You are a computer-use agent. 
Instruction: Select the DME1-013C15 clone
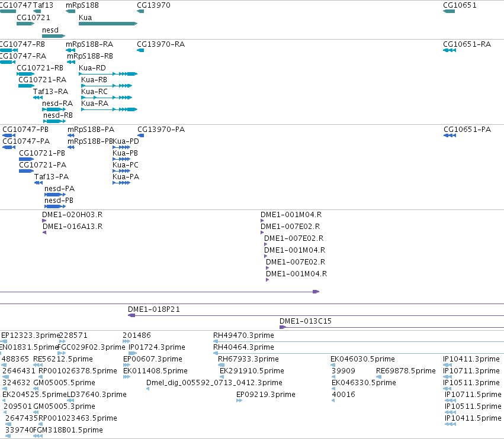coord(306,321)
